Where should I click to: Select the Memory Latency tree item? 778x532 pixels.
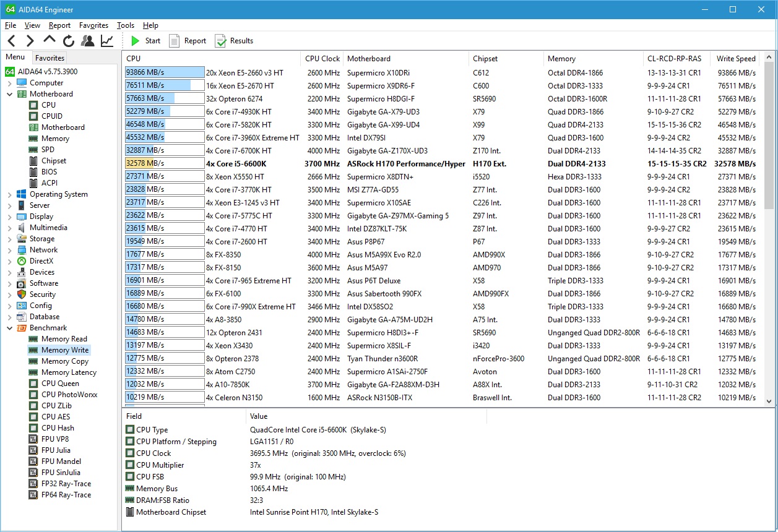(69, 372)
